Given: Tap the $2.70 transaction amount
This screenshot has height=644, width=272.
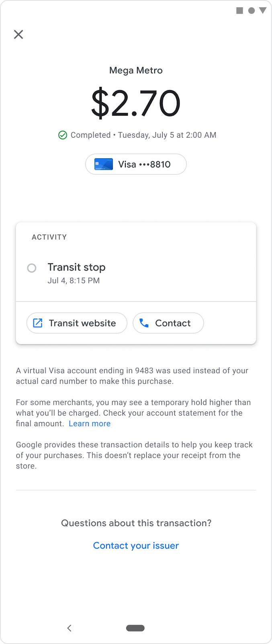Looking at the screenshot, I should [x=136, y=103].
